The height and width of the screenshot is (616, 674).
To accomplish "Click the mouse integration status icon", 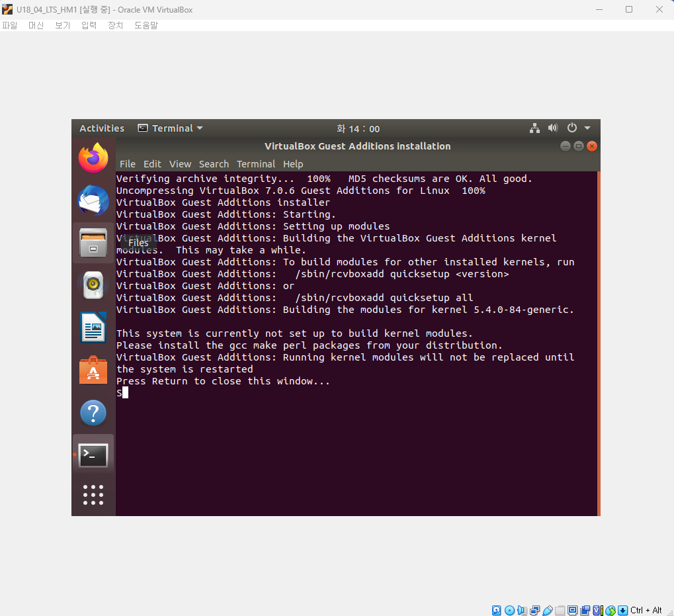I will 610,610.
